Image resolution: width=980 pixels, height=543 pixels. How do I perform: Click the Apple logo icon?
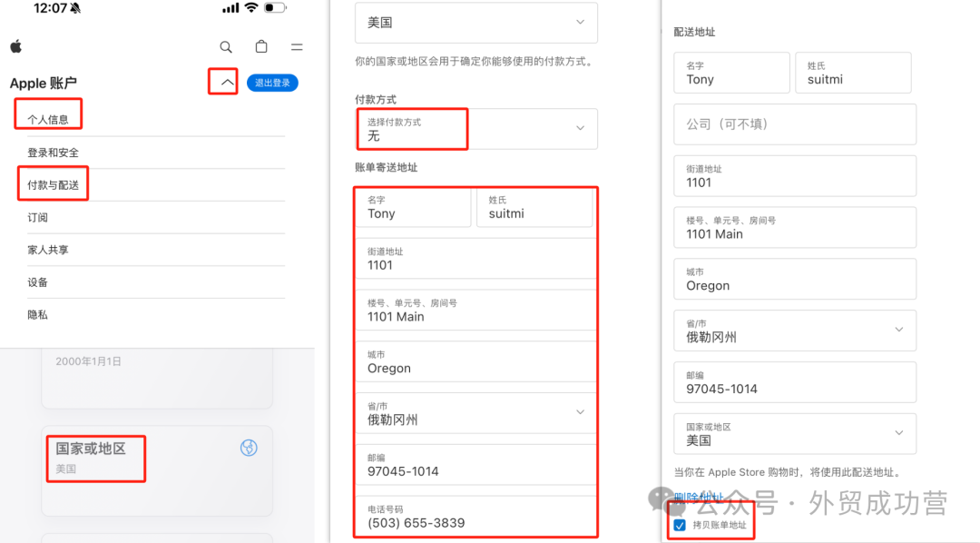[x=16, y=46]
